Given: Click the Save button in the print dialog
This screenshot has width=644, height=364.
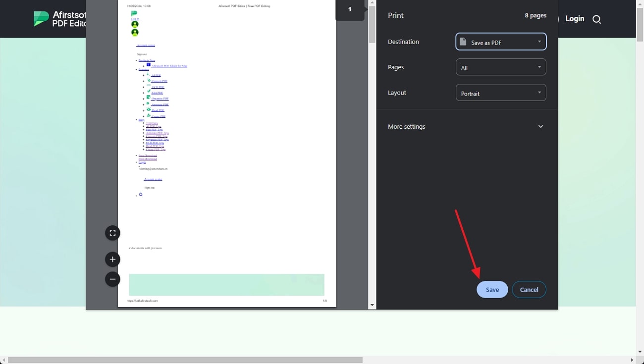Looking at the screenshot, I should (492, 290).
